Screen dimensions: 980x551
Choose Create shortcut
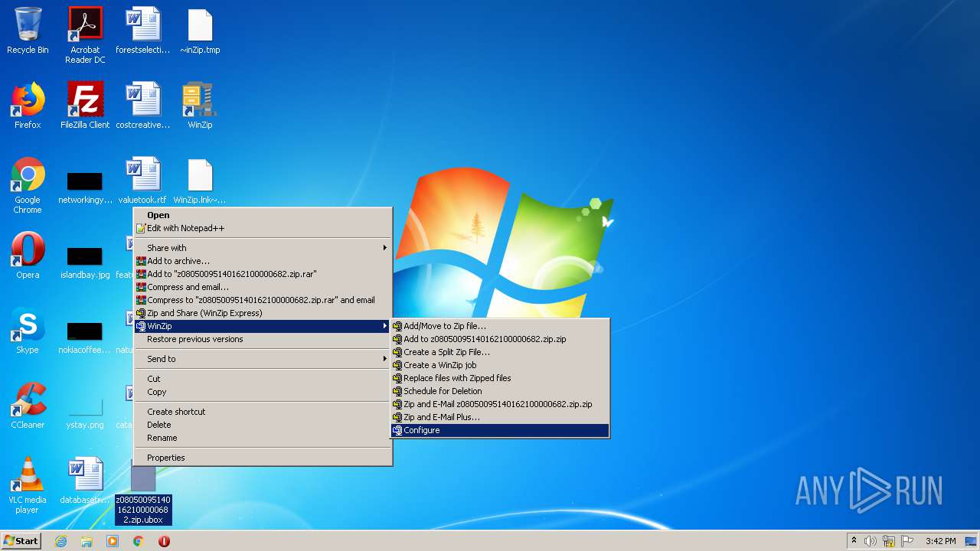(x=263, y=412)
